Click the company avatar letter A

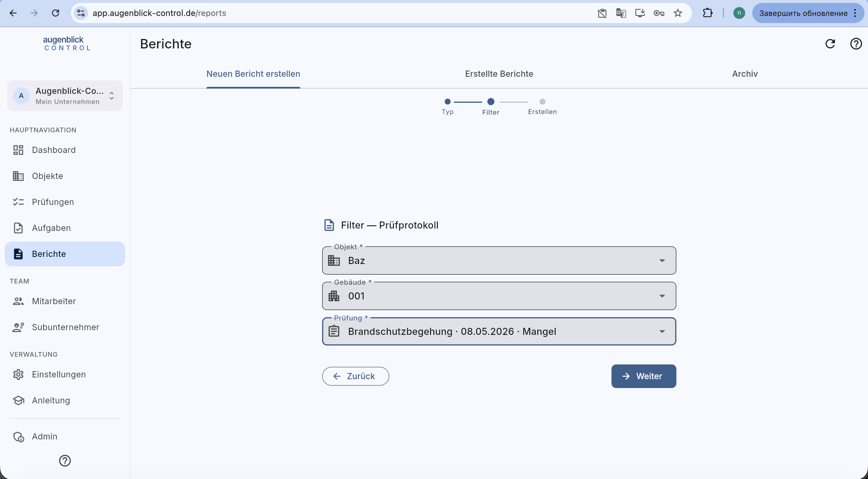21,96
